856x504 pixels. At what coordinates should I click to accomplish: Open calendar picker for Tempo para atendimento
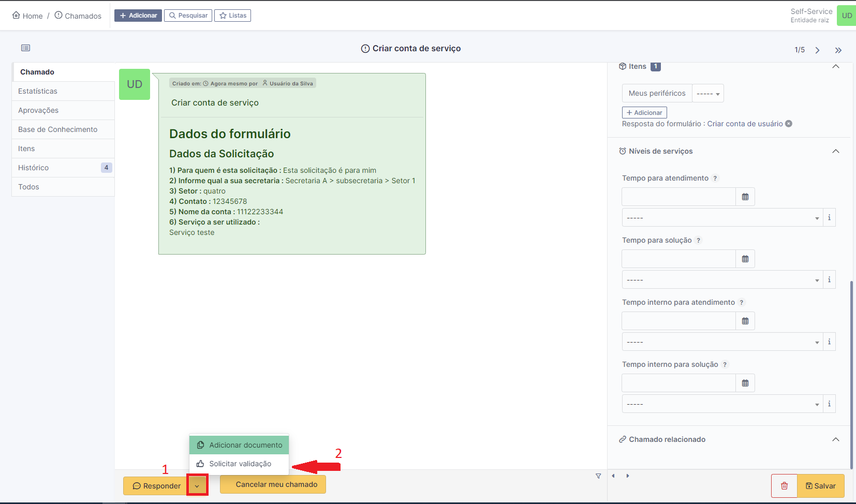[x=745, y=197]
